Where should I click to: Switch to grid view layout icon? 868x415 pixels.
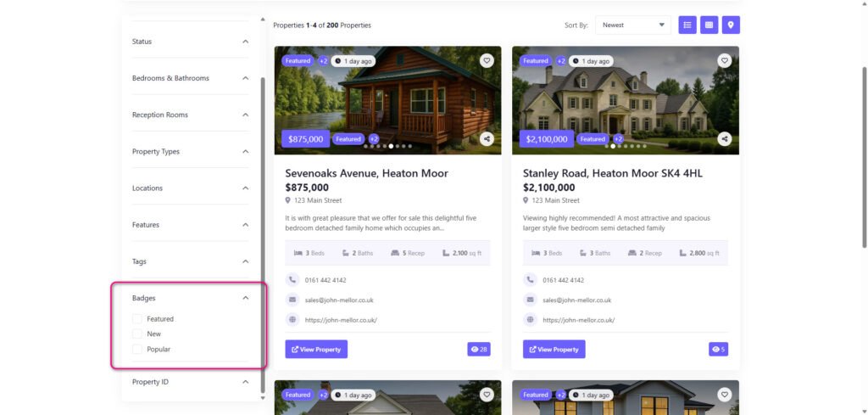tap(709, 25)
